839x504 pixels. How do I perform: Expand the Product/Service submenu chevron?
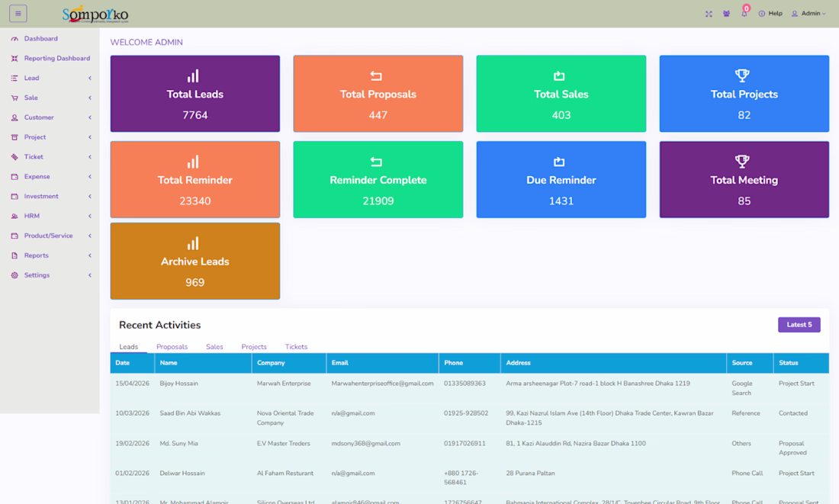point(90,236)
